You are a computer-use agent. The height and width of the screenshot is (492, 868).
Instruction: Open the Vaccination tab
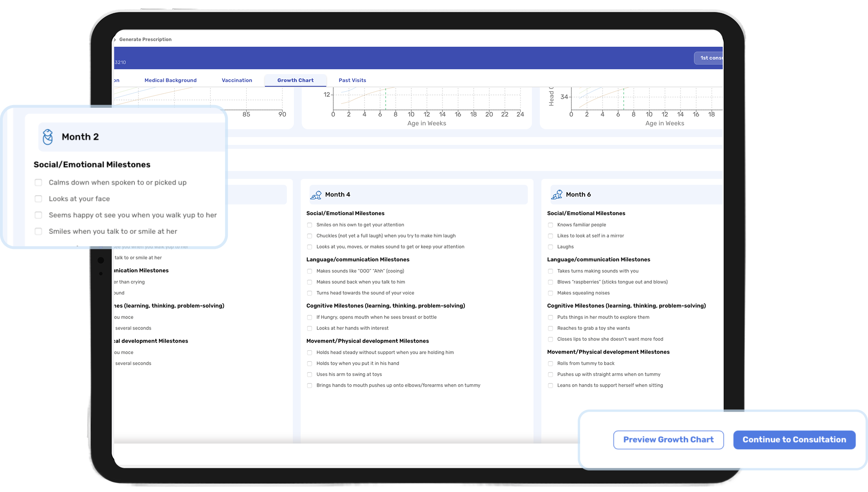click(237, 80)
